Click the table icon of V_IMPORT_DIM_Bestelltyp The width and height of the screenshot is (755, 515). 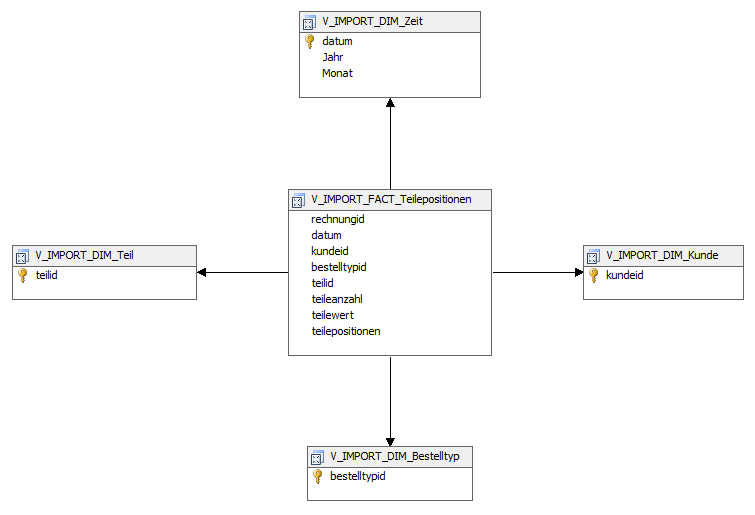click(317, 457)
